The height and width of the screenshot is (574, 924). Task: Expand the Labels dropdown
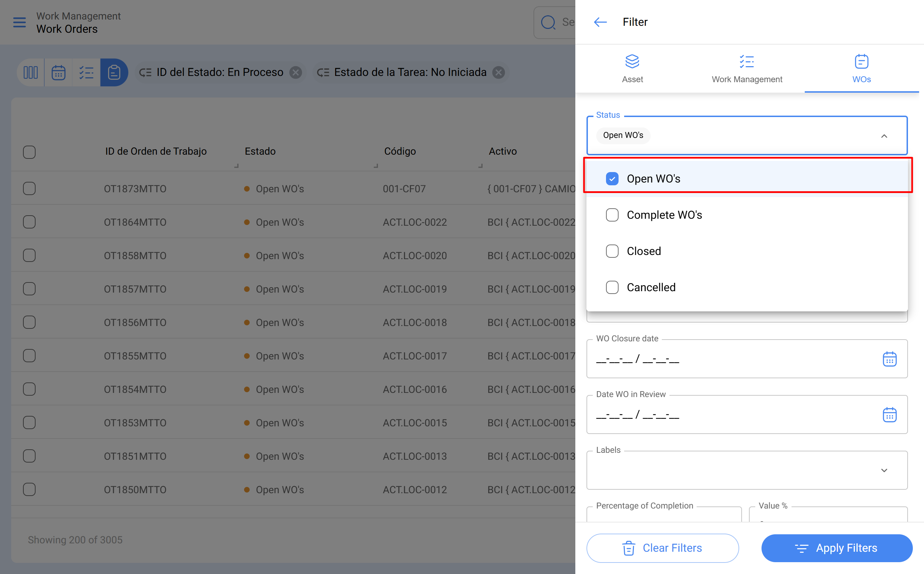884,470
